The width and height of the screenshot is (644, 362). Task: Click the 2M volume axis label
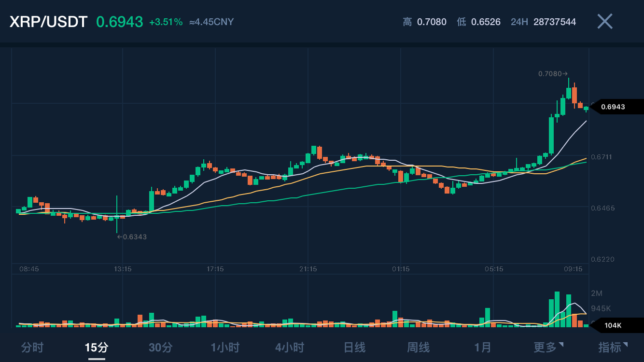tap(597, 293)
